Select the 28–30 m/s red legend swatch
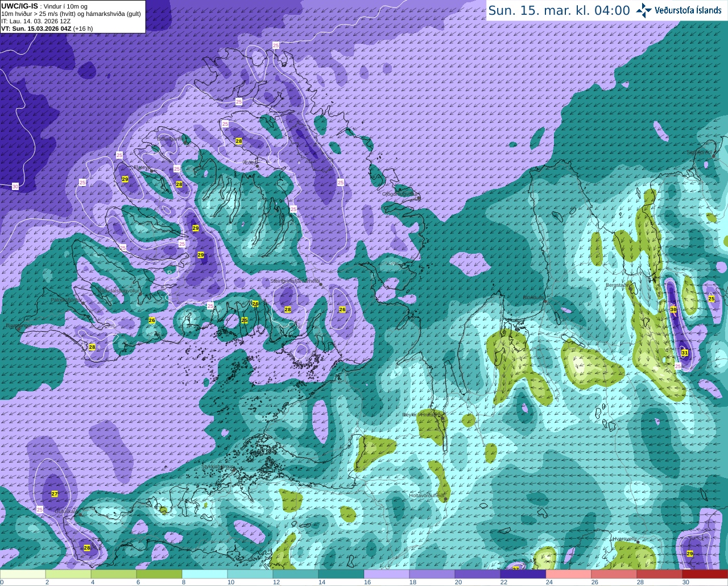Screen dimensions: 728x586 click(x=660, y=573)
